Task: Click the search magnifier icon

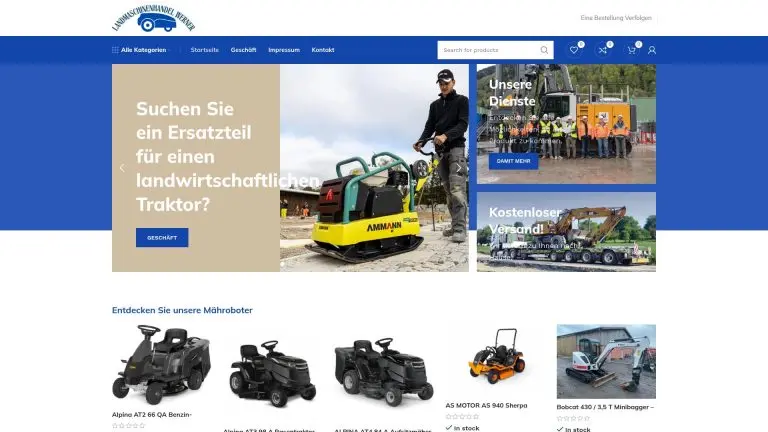Action: tap(544, 50)
